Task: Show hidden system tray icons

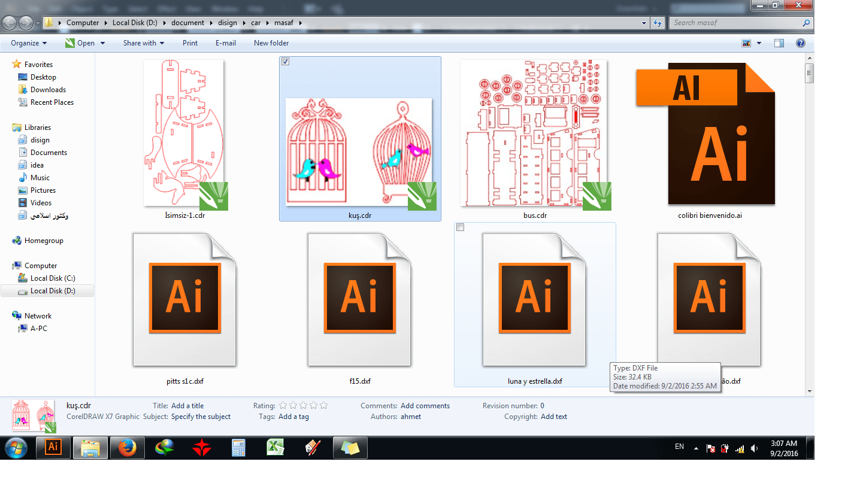Action: coord(696,448)
